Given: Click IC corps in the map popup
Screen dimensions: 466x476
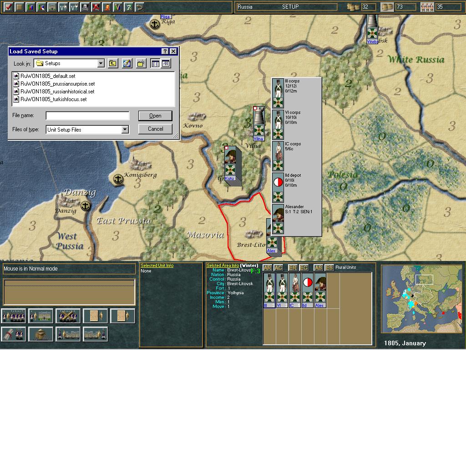Looking at the screenshot, I should 278,156.
